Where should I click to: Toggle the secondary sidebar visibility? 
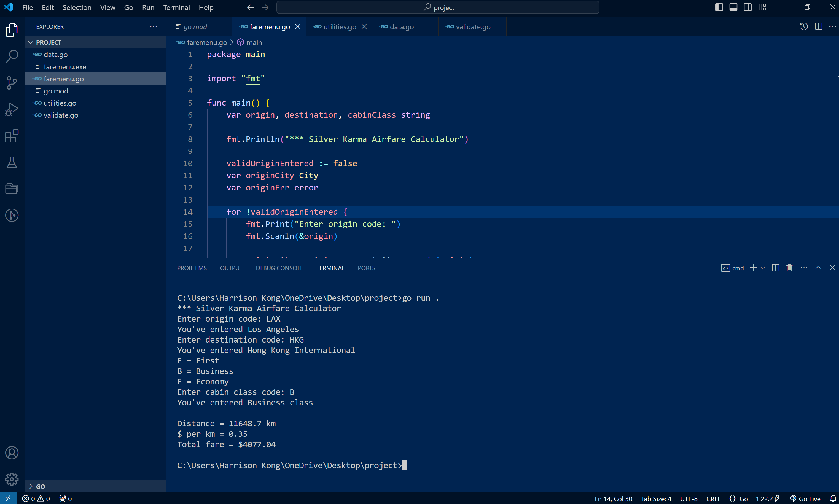pyautogui.click(x=747, y=7)
